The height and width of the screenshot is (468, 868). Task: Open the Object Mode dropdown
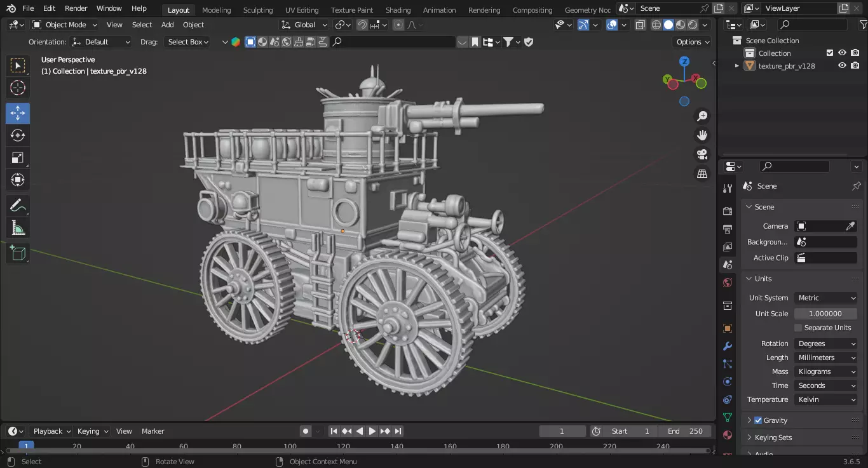[65, 25]
